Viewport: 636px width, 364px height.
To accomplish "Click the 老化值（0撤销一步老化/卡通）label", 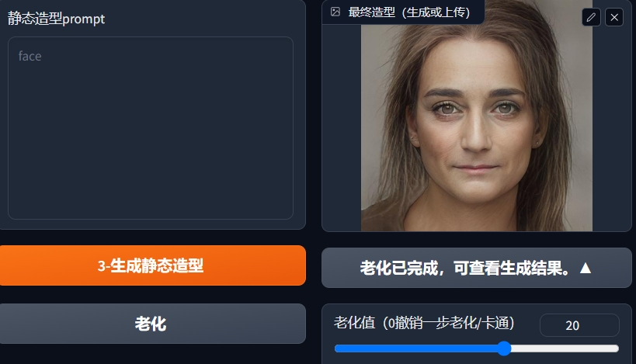I will tap(424, 323).
